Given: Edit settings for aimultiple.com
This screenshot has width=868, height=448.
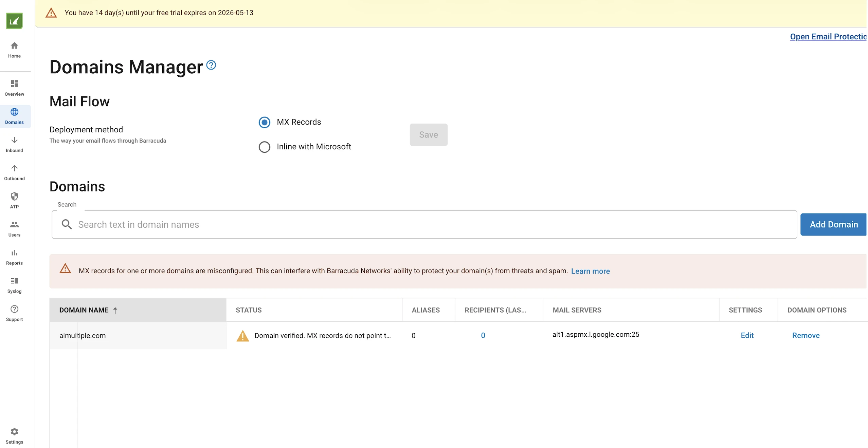Looking at the screenshot, I should [747, 335].
